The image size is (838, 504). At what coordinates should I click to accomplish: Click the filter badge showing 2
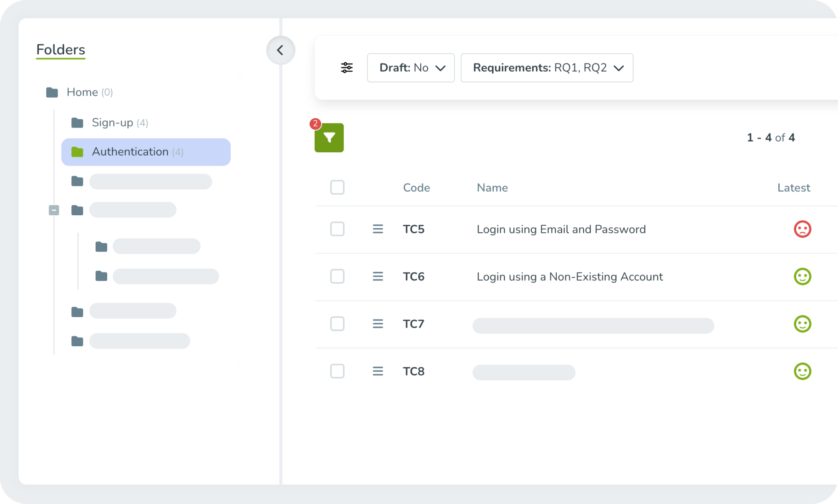[x=315, y=123]
